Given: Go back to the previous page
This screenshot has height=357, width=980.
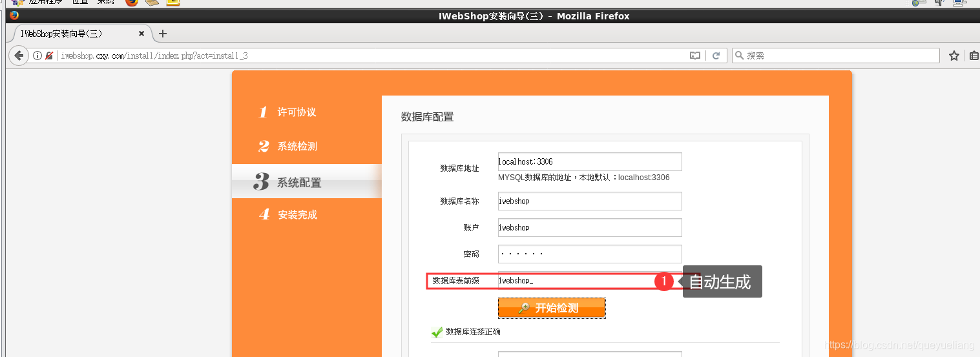Looking at the screenshot, I should [19, 56].
